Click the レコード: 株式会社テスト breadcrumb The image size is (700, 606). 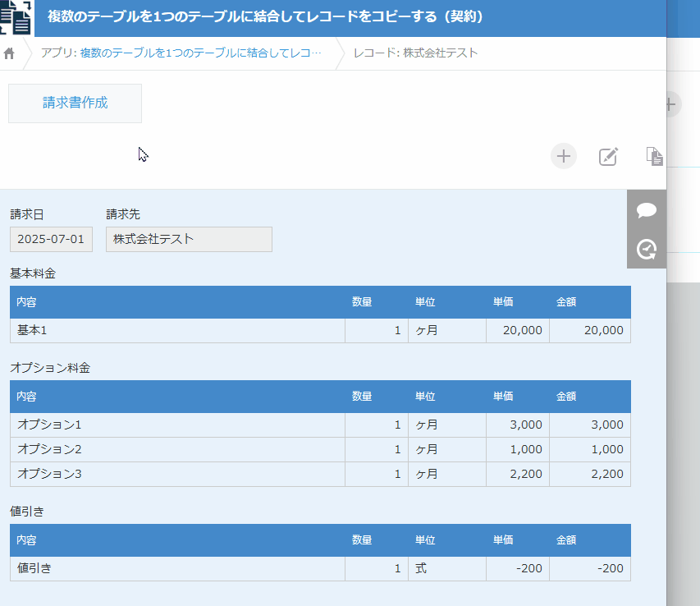point(415,53)
